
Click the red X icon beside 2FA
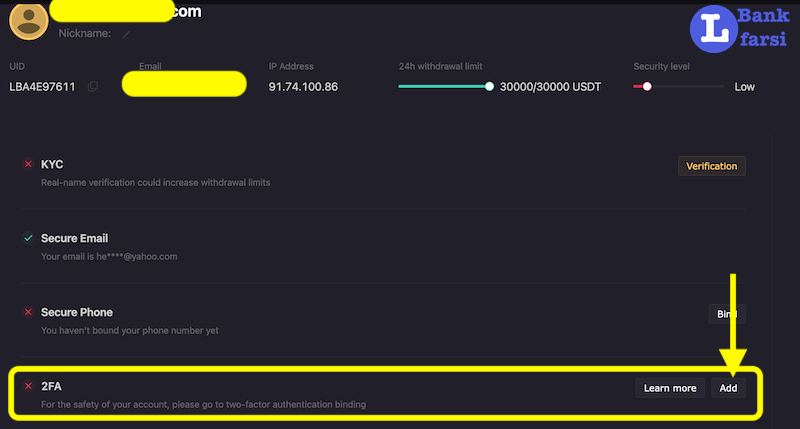pyautogui.click(x=28, y=386)
